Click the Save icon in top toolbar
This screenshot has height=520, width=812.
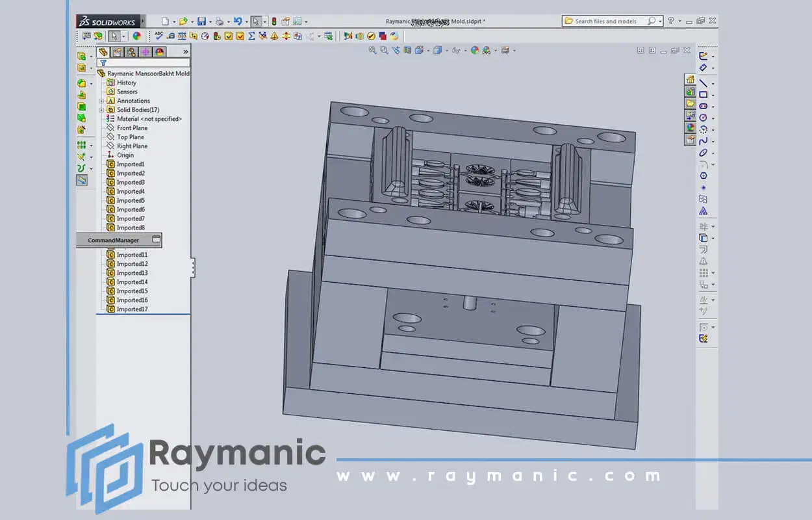[201, 21]
